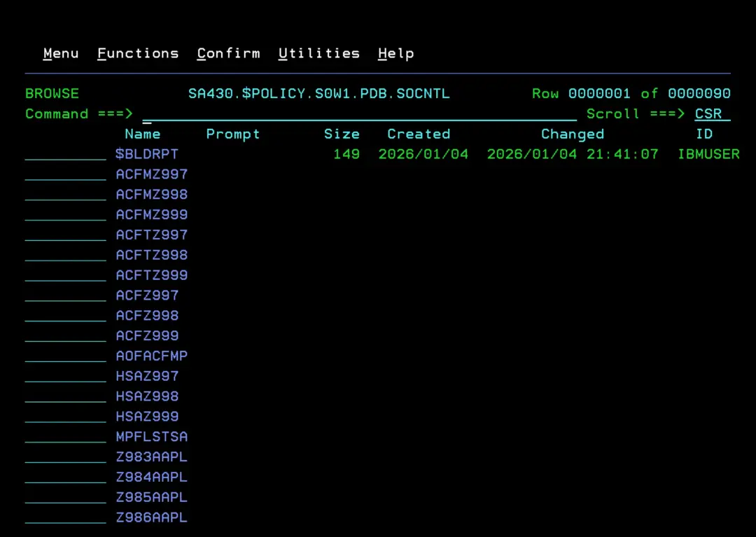Click the Name column header
The width and height of the screenshot is (756, 537).
[143, 134]
